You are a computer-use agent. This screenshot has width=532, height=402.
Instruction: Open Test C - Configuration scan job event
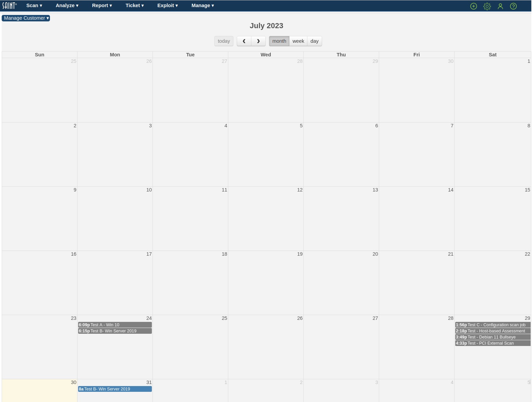coord(493,325)
